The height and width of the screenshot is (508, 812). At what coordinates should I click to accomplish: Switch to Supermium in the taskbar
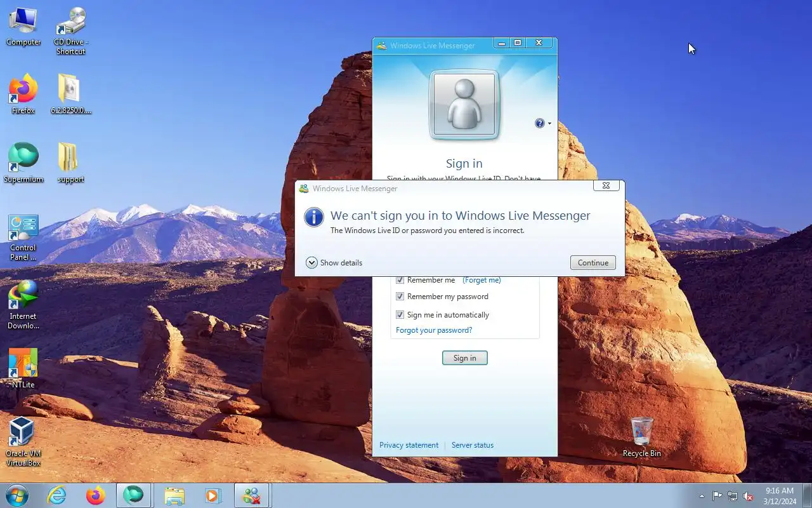(133, 495)
